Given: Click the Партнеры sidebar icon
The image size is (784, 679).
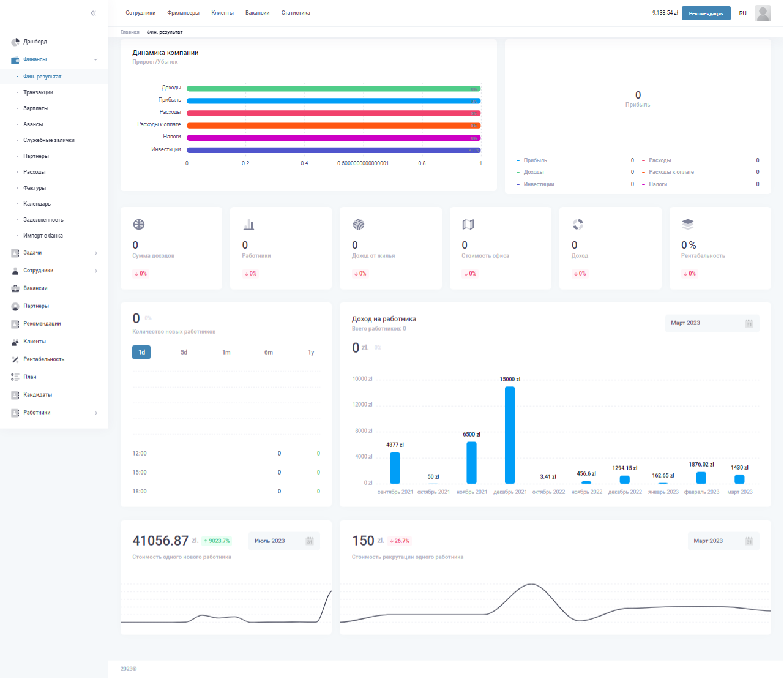Looking at the screenshot, I should 15,306.
